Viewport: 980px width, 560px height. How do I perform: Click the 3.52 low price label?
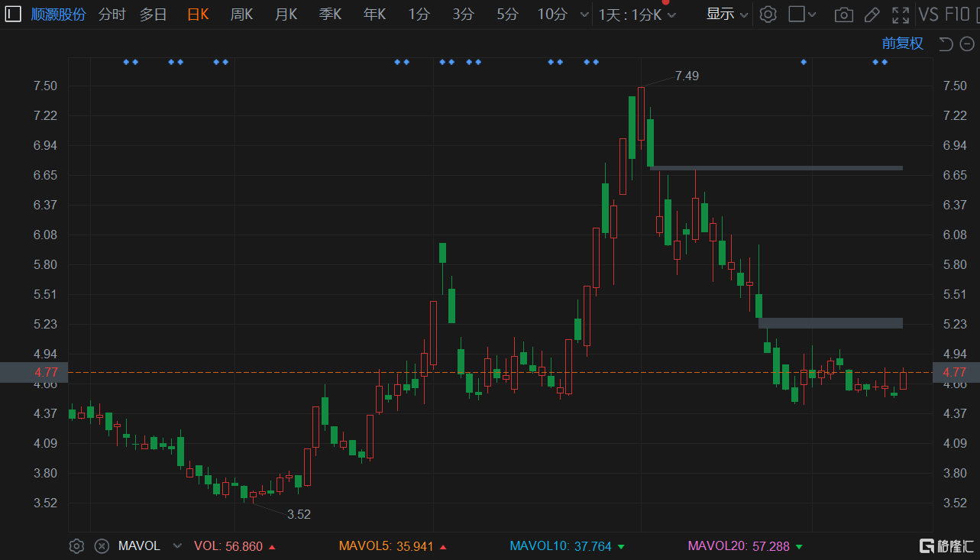tap(299, 514)
